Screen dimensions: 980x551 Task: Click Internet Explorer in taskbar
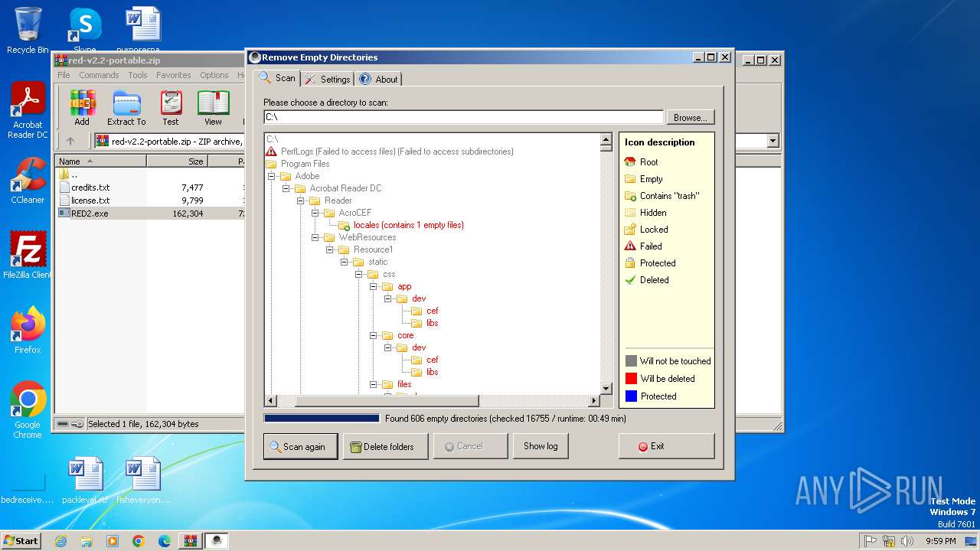tap(61, 541)
